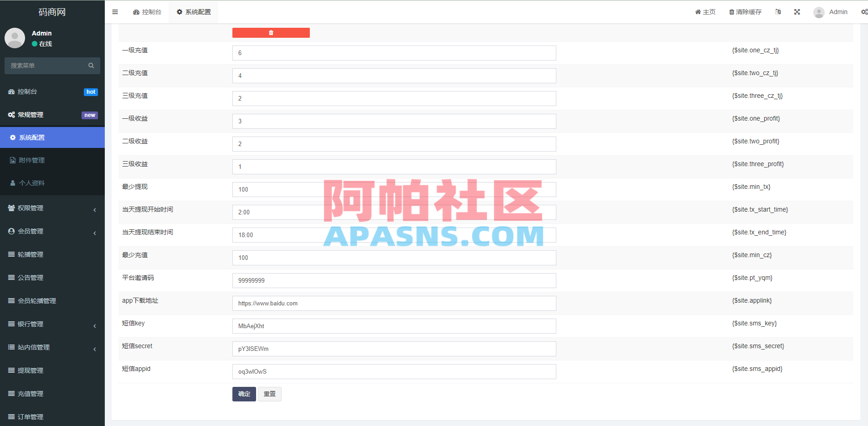Click the {$site.min_tx} variable text
868x426 pixels.
tap(751, 187)
